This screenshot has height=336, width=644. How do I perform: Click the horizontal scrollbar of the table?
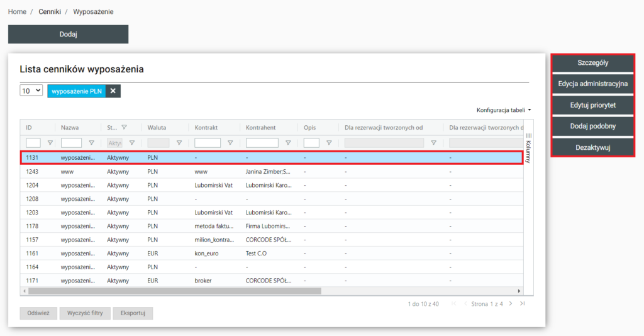pos(174,291)
